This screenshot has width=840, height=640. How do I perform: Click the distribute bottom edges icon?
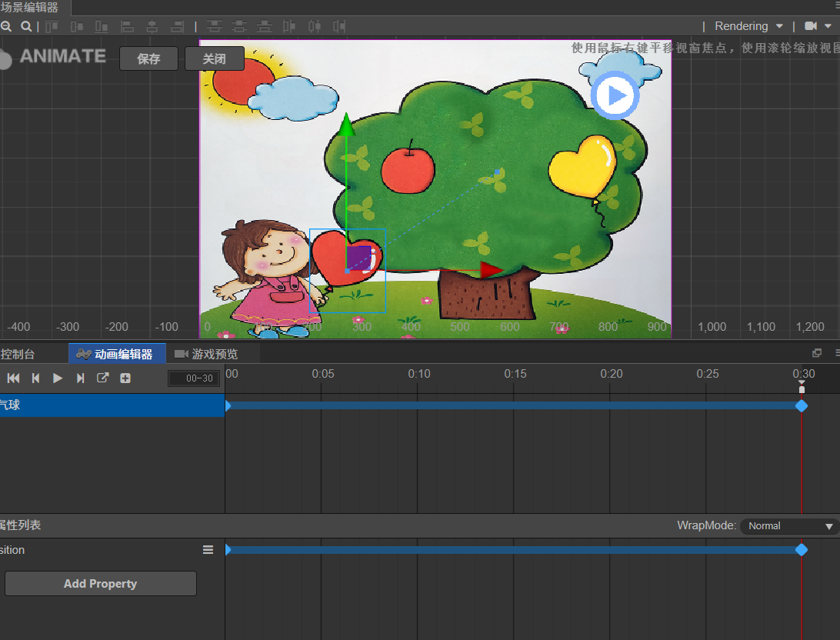coord(264,26)
